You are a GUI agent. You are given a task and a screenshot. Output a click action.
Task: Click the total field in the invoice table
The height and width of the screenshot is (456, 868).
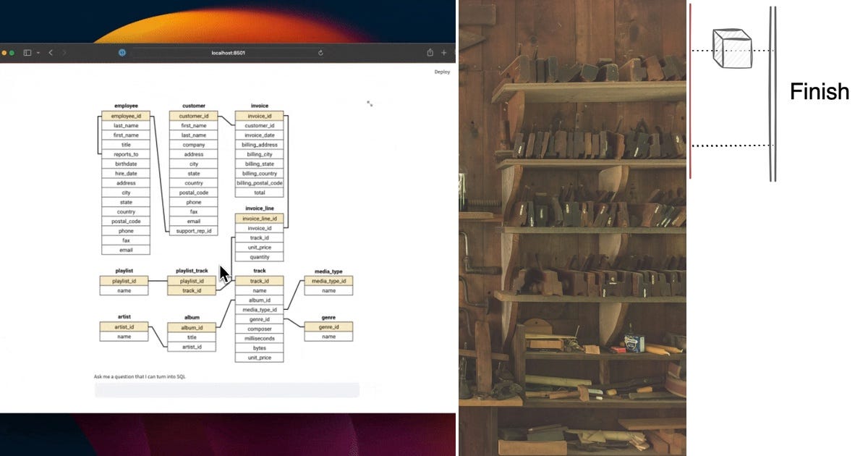tap(259, 193)
